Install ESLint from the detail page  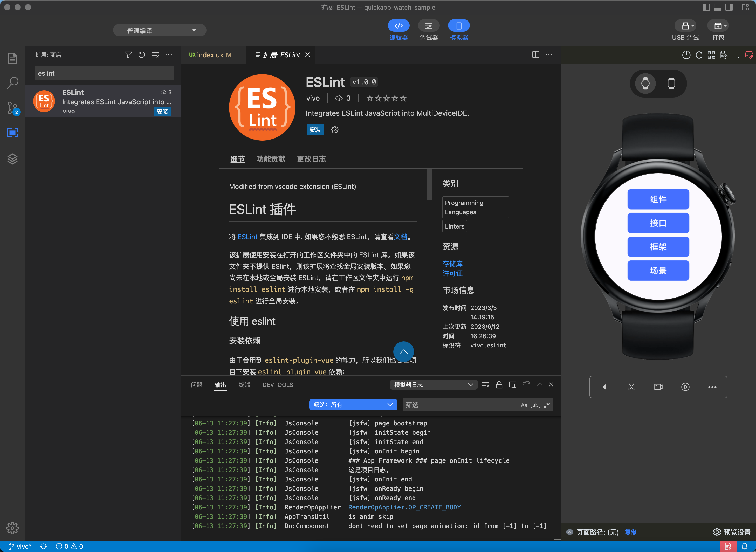pyautogui.click(x=315, y=130)
